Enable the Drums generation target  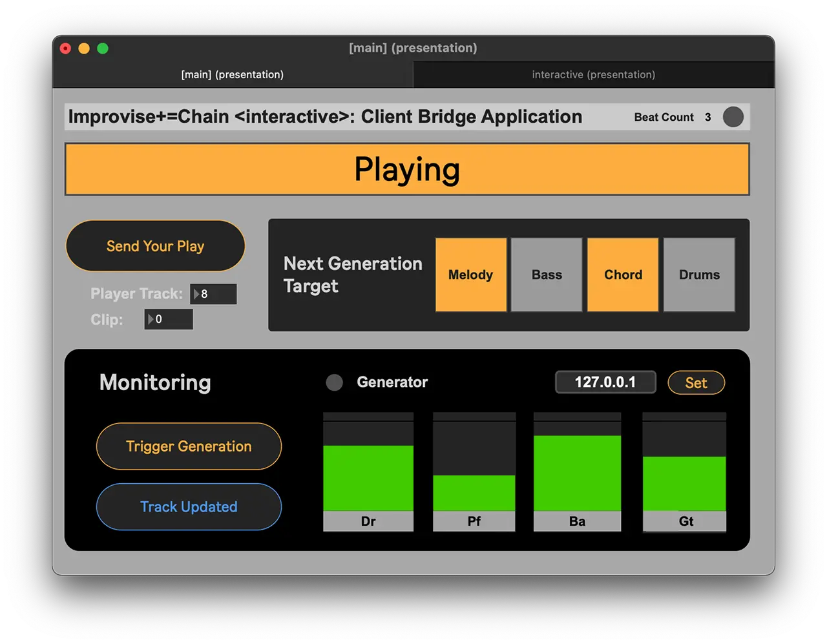699,275
